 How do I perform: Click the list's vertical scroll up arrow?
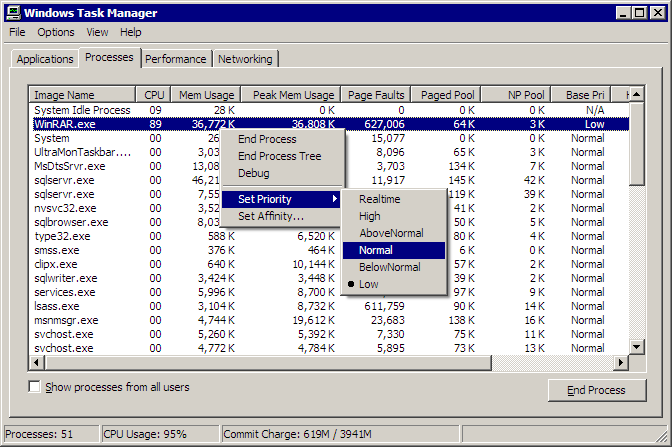636,94
